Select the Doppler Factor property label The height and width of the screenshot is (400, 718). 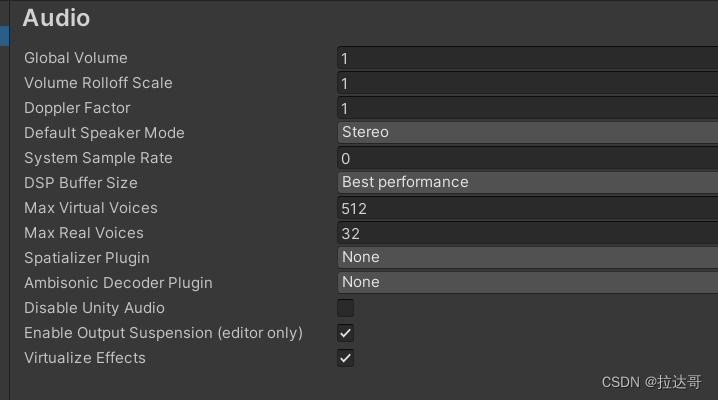point(77,108)
